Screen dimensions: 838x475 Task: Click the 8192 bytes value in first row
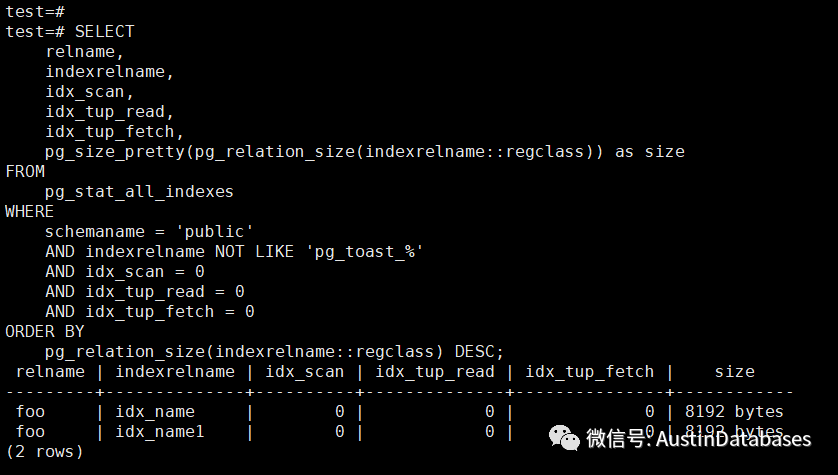coord(734,411)
